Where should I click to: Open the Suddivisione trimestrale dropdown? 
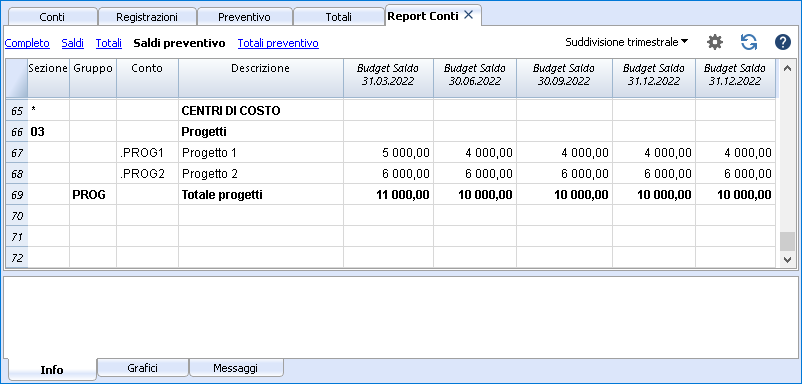coord(627,42)
